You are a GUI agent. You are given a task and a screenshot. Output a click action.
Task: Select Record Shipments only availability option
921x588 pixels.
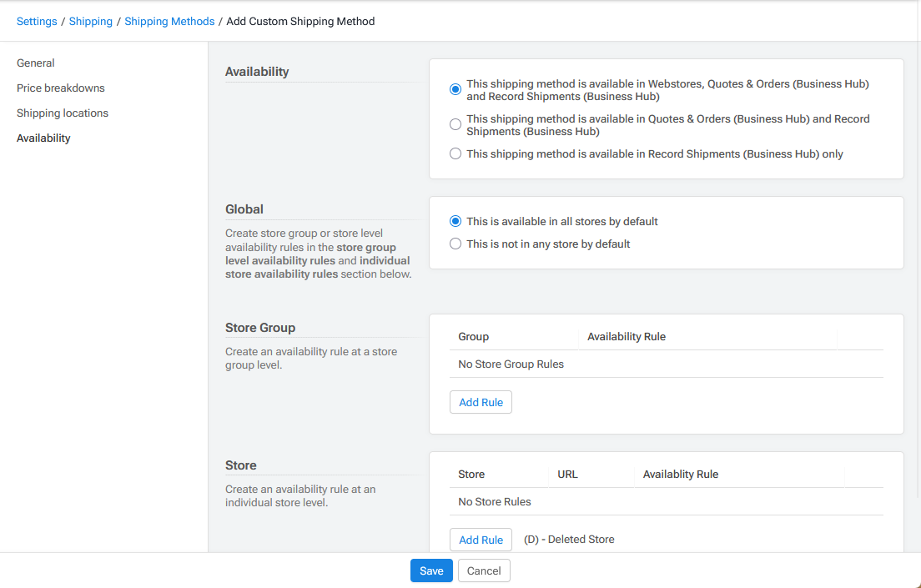(x=455, y=153)
